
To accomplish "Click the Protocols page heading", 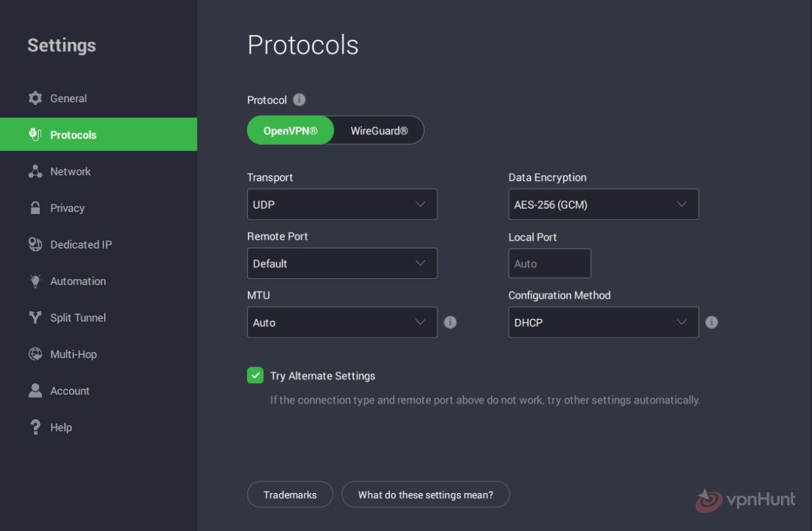I will (x=303, y=45).
